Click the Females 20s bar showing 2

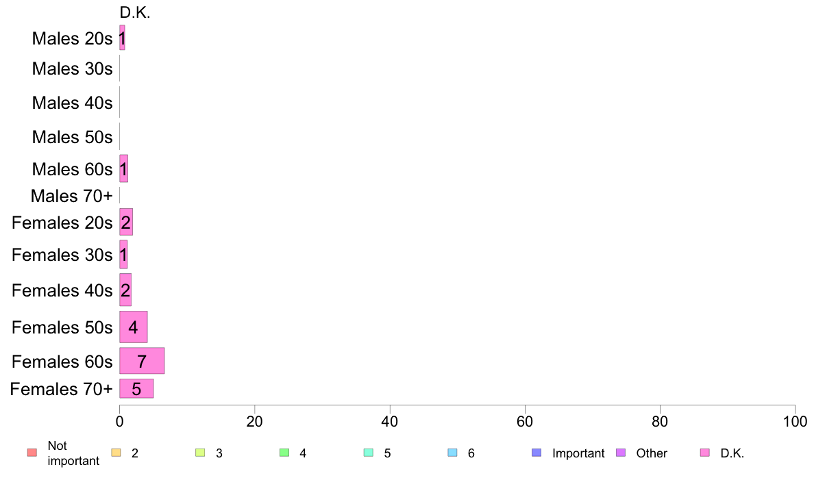(x=126, y=222)
